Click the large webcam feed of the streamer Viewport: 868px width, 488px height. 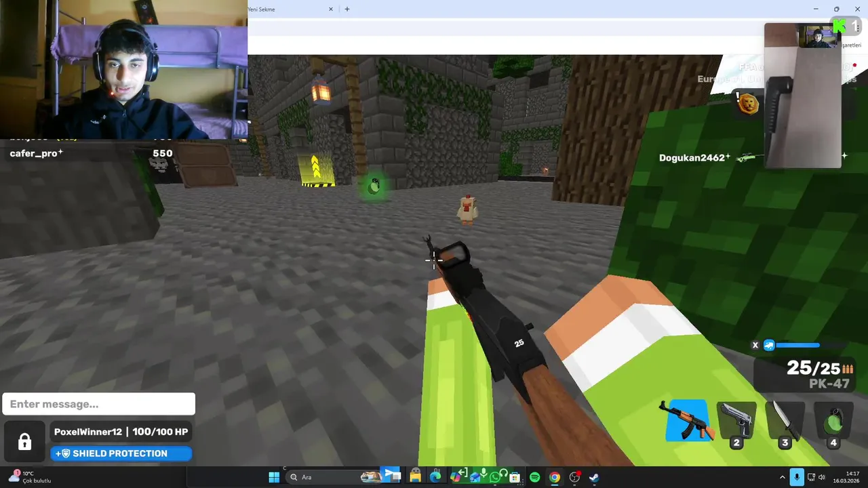123,70
